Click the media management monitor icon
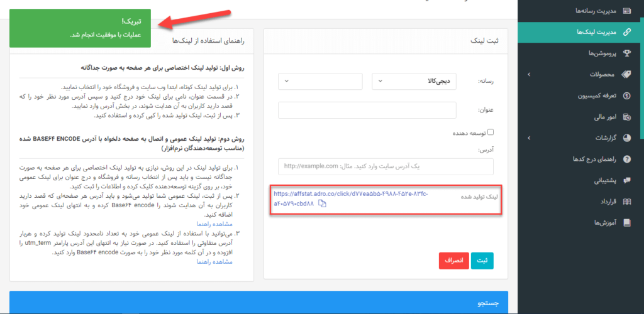This screenshot has height=314, width=644. (627, 11)
